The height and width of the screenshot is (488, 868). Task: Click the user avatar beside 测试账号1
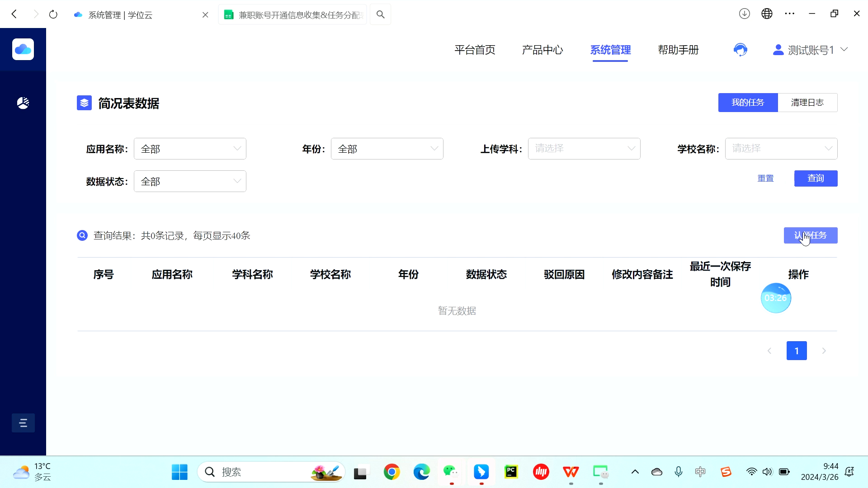778,50
